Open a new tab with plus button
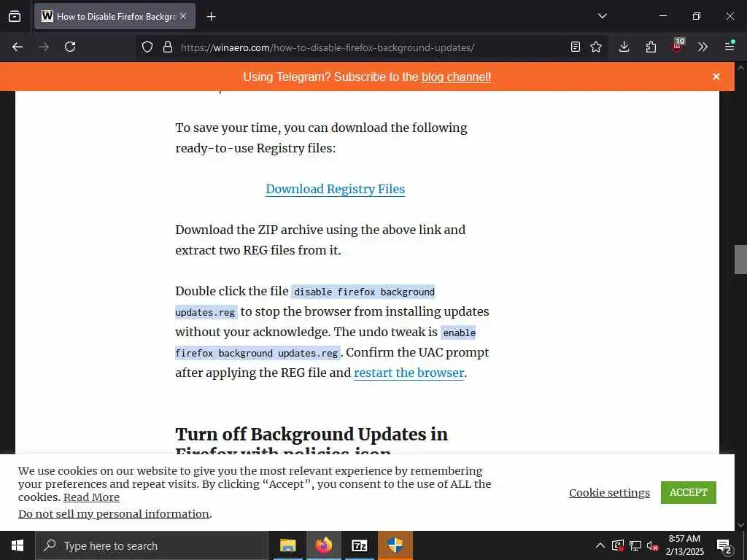The width and height of the screenshot is (747, 560). point(211,17)
